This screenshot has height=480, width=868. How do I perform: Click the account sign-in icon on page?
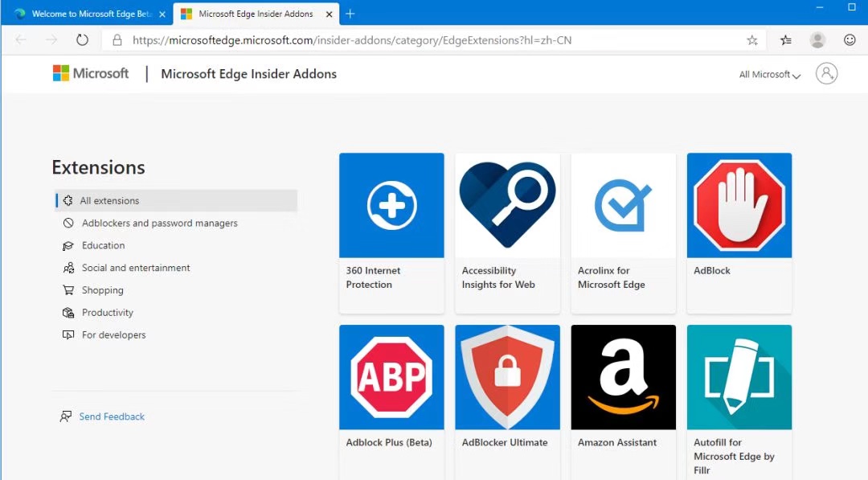click(826, 74)
